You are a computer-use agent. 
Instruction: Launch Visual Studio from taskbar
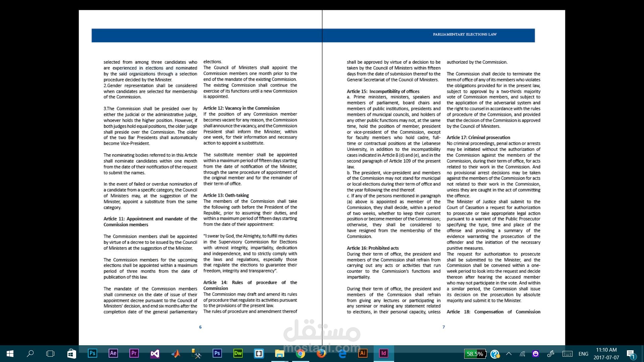coord(155,353)
